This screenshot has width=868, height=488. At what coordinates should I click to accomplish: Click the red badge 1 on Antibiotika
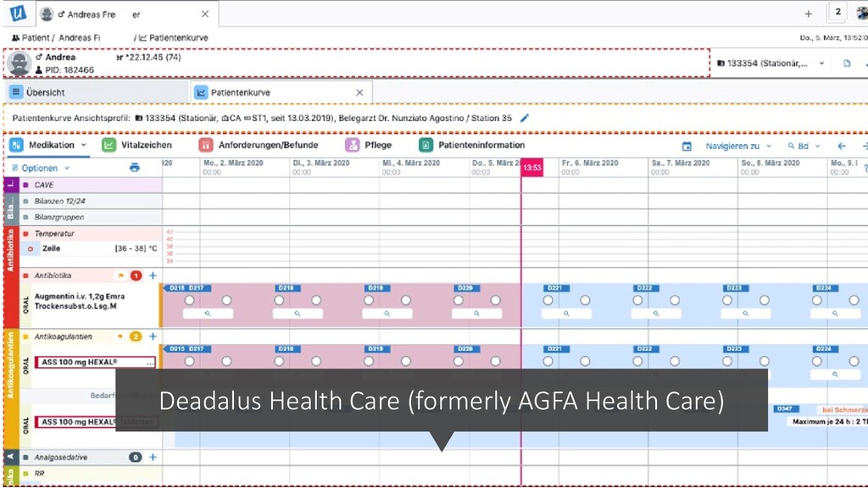click(x=136, y=275)
